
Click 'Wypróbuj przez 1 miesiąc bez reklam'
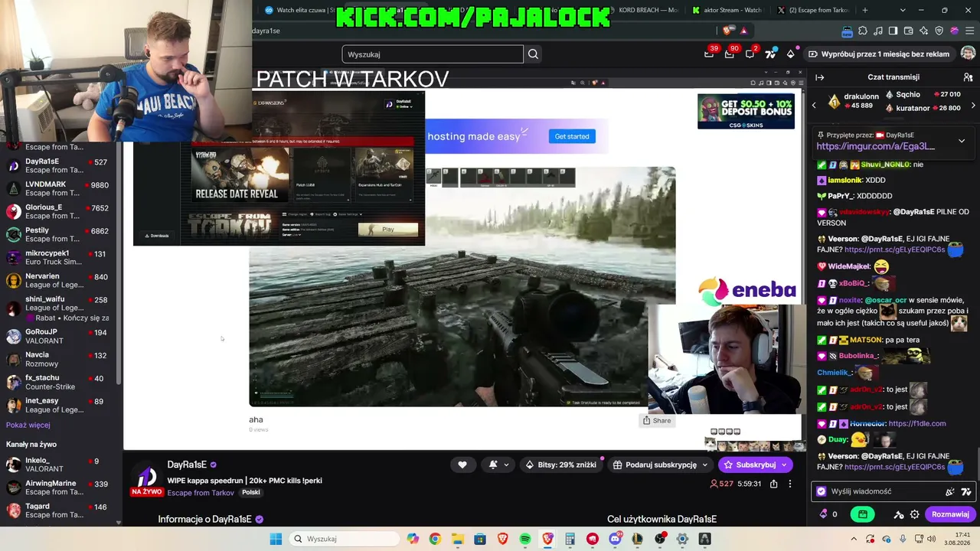(878, 54)
